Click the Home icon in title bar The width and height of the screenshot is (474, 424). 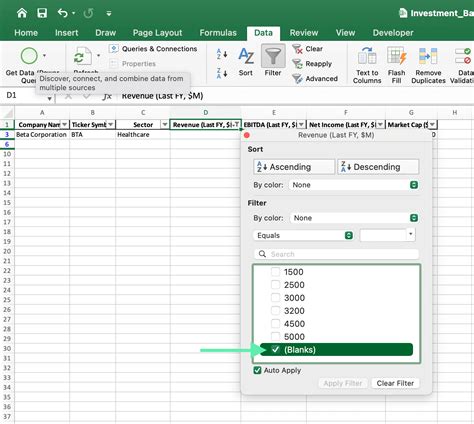[x=22, y=13]
